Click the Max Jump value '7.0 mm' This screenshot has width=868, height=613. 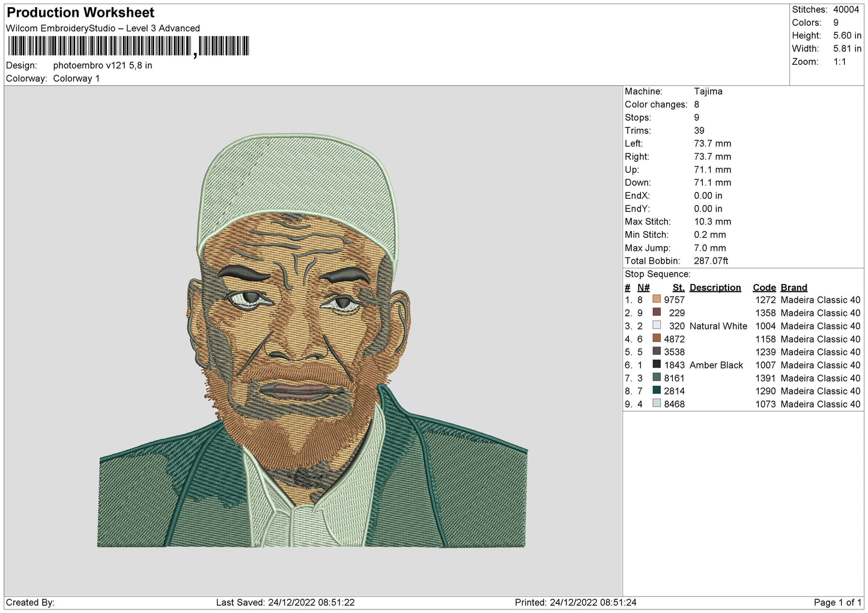[x=710, y=248]
